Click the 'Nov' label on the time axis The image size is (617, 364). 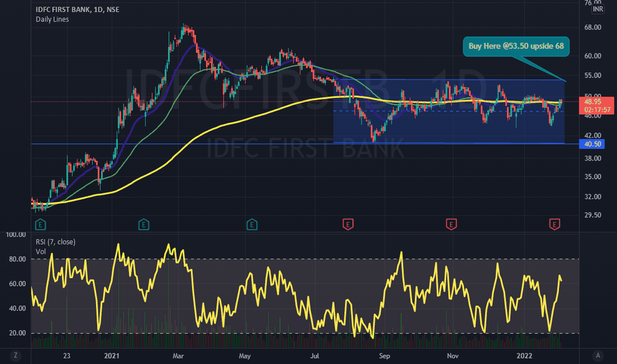[x=453, y=356]
